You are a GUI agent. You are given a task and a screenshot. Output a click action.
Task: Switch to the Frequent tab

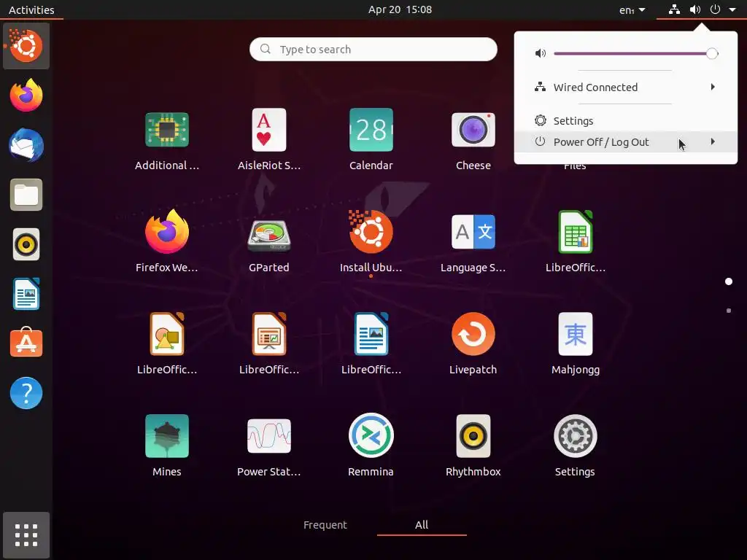pos(325,525)
